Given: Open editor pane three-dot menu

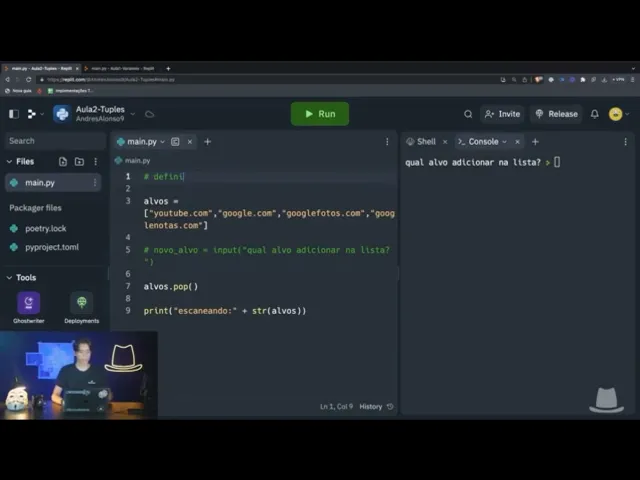Looking at the screenshot, I should click(x=387, y=142).
